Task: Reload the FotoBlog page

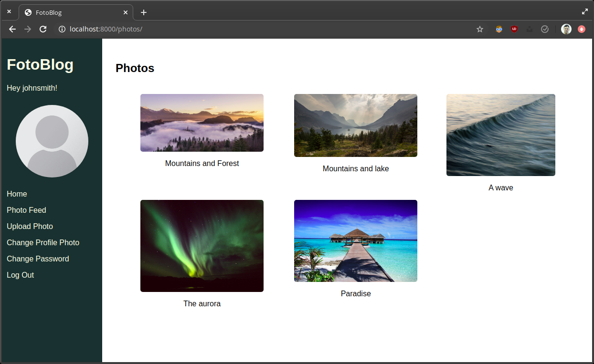Action: (x=43, y=29)
